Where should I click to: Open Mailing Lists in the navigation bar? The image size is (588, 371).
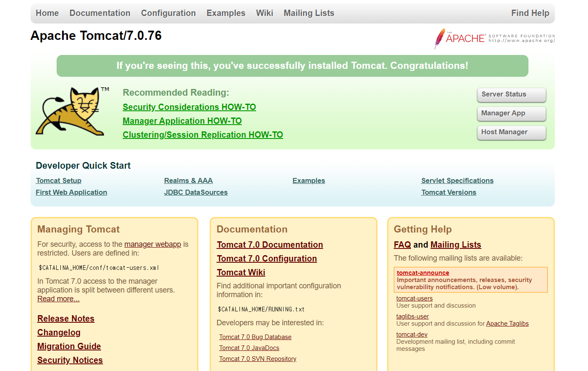point(309,13)
